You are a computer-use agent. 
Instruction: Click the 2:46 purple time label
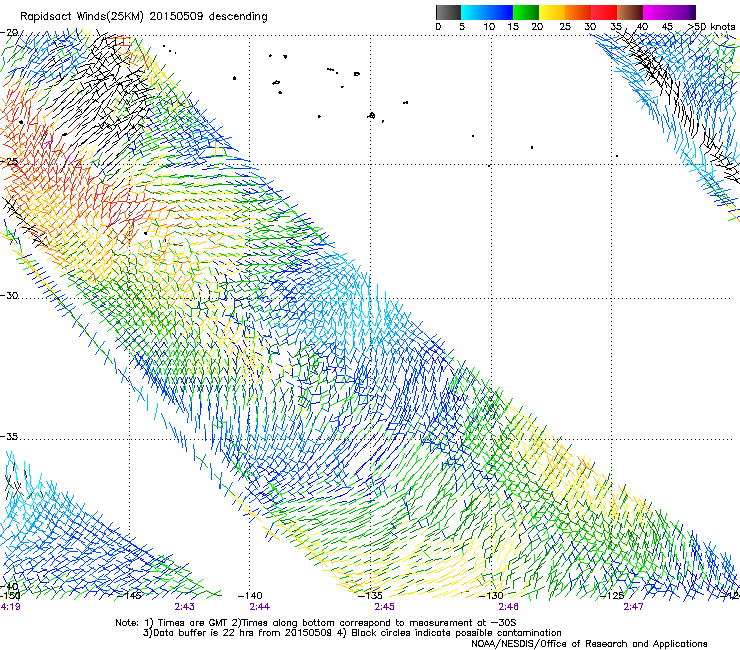[x=508, y=607]
